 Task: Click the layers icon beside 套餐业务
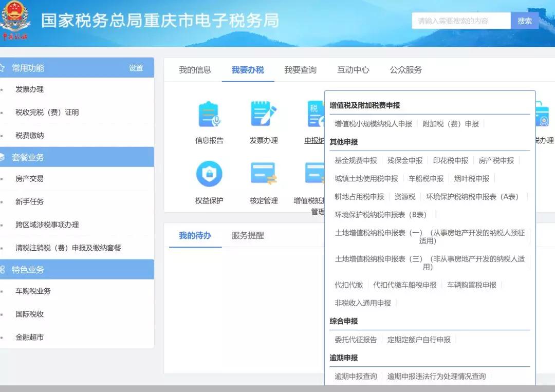tap(2, 157)
